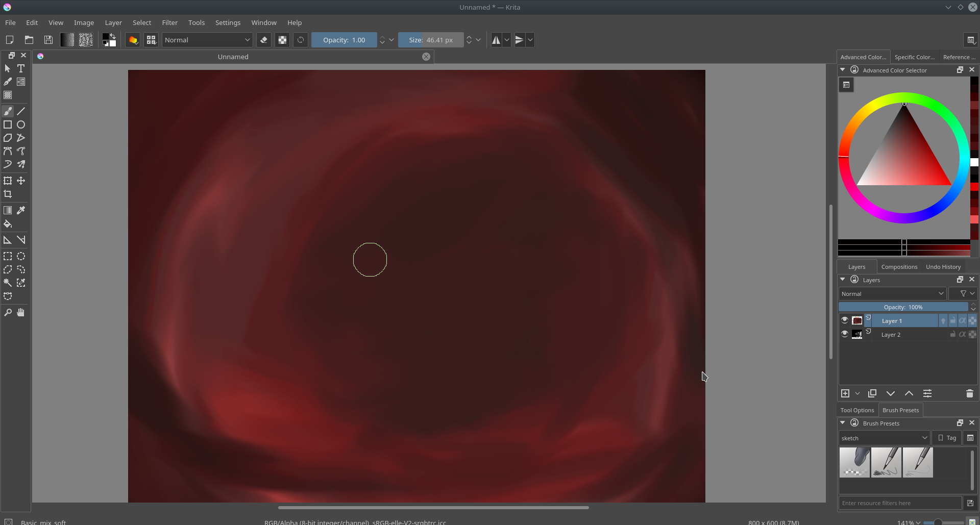Collapse the Brush Presets docker
This screenshot has width=980, height=525.
tap(843, 423)
